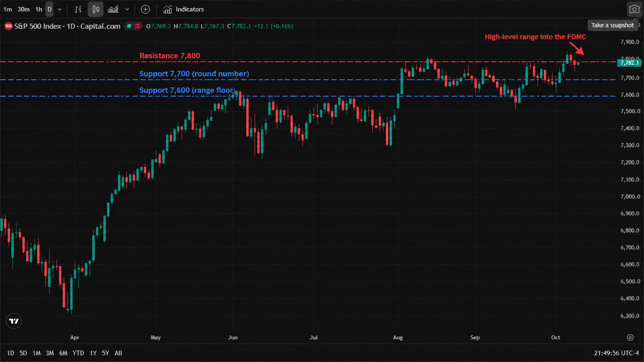644x362 pixels.
Task: Click the Jun label on time axis
Action: tap(233, 337)
